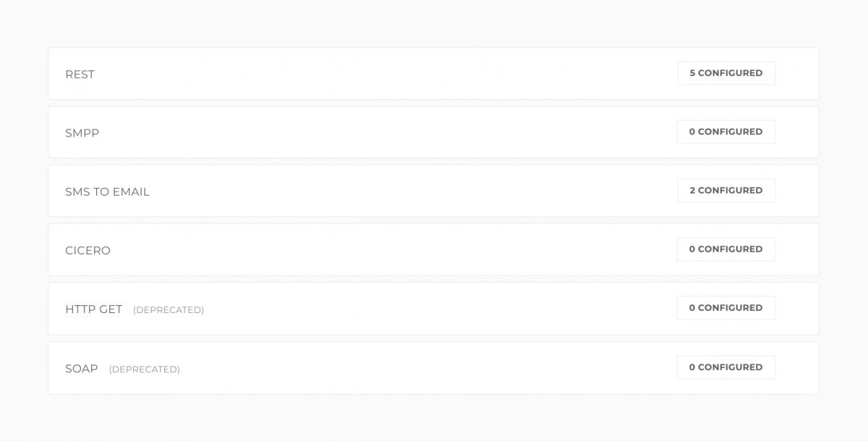This screenshot has width=868, height=441.
Task: Click the 5 Configured button for REST
Action: point(726,73)
